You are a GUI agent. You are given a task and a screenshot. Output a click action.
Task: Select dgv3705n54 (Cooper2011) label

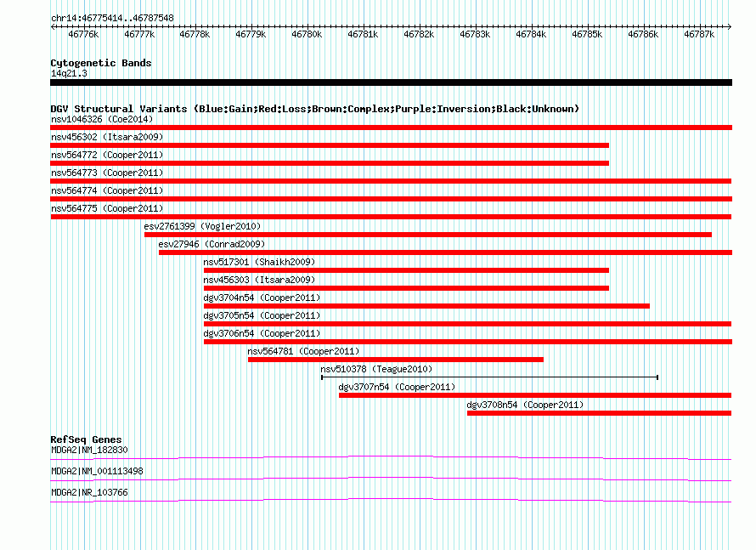(262, 315)
